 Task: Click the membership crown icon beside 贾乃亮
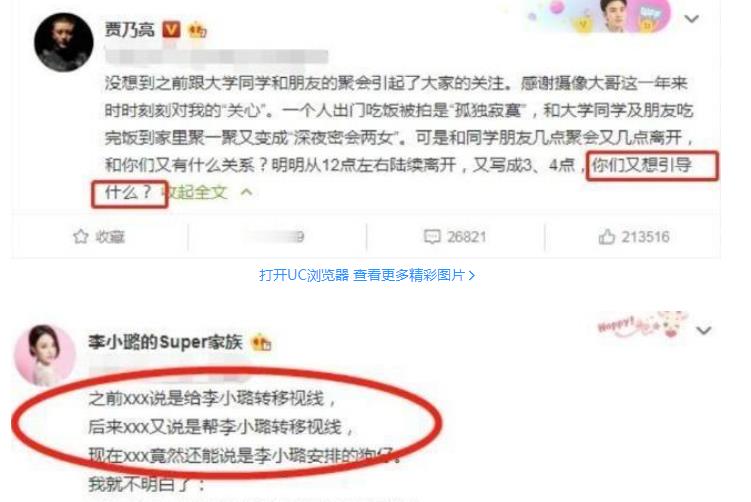(x=197, y=31)
